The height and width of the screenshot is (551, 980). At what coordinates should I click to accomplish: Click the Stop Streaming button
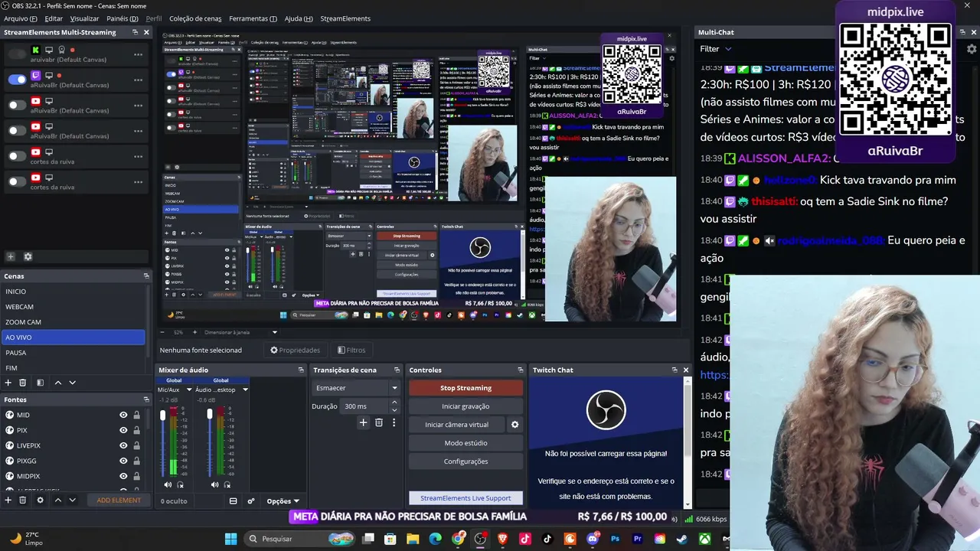coord(465,388)
